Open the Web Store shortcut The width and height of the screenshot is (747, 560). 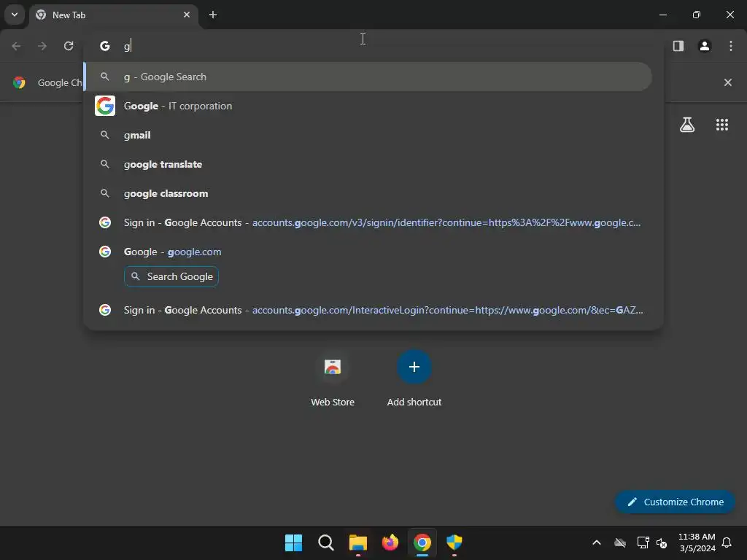[x=333, y=379]
